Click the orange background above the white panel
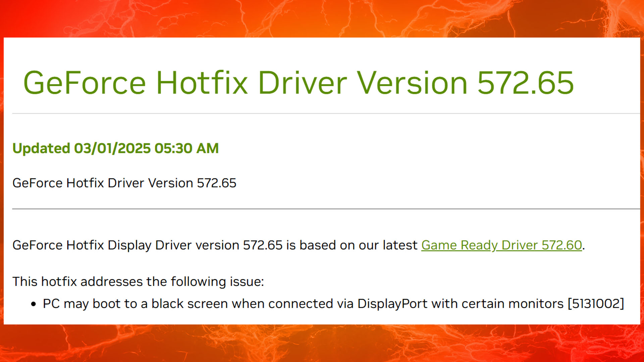644x362 pixels. click(x=322, y=18)
